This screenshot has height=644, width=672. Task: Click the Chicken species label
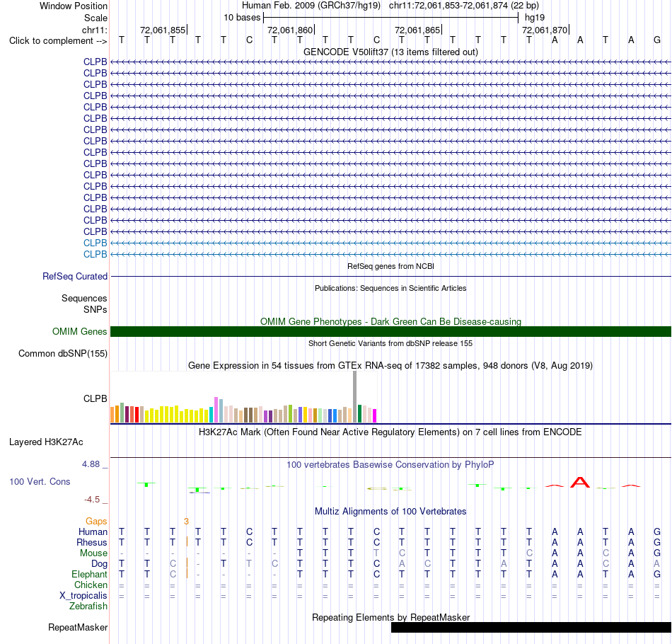tap(91, 585)
